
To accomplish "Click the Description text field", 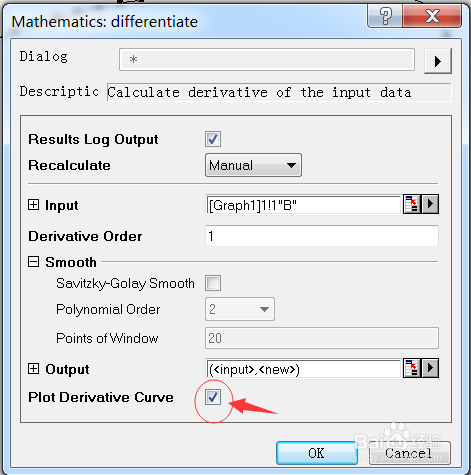I will click(x=279, y=92).
